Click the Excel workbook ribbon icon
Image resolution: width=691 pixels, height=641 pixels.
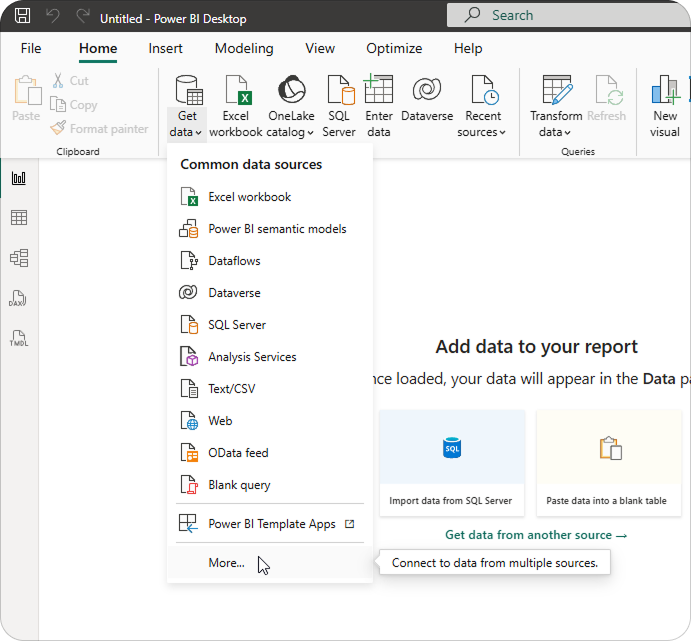[236, 92]
